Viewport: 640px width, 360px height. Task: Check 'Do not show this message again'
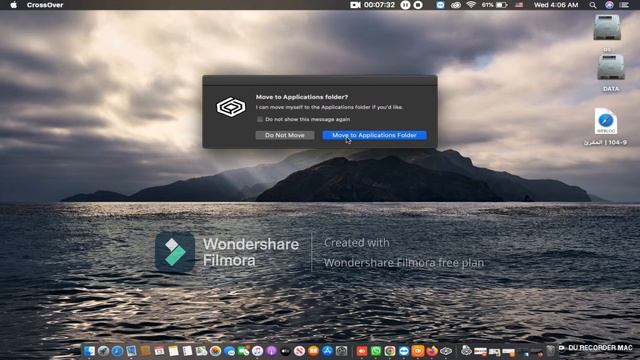point(260,119)
